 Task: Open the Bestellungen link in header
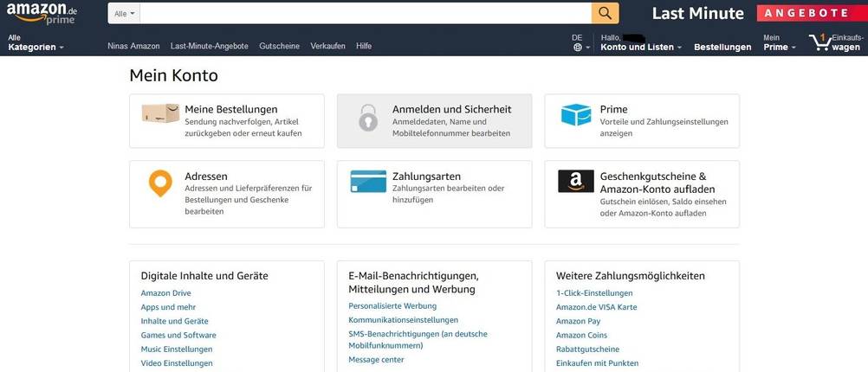pos(722,47)
